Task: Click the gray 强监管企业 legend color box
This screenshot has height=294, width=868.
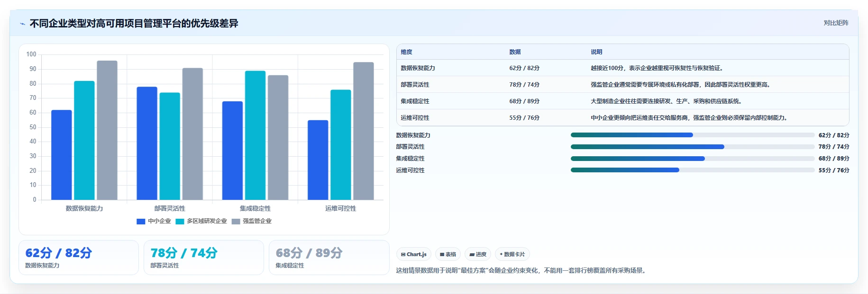Action: pyautogui.click(x=236, y=222)
